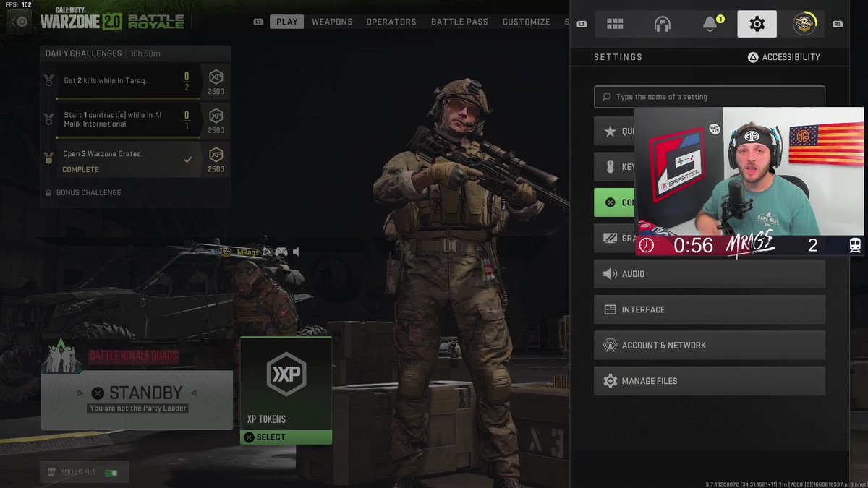Screen dimensions: 868x488
Task: Click the STANDBY button
Action: [x=137, y=400]
